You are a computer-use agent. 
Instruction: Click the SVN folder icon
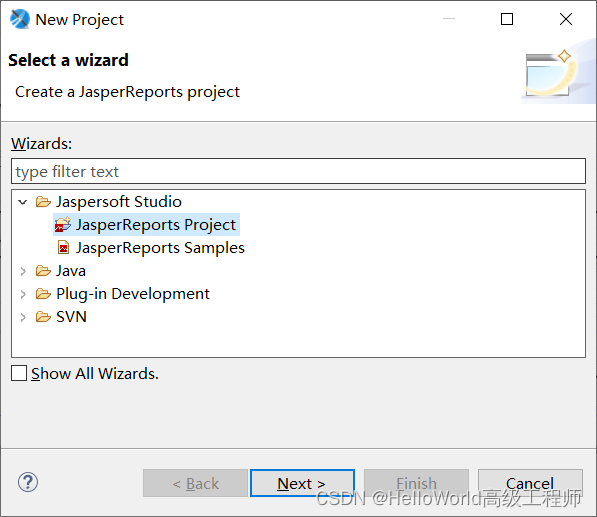tap(43, 317)
